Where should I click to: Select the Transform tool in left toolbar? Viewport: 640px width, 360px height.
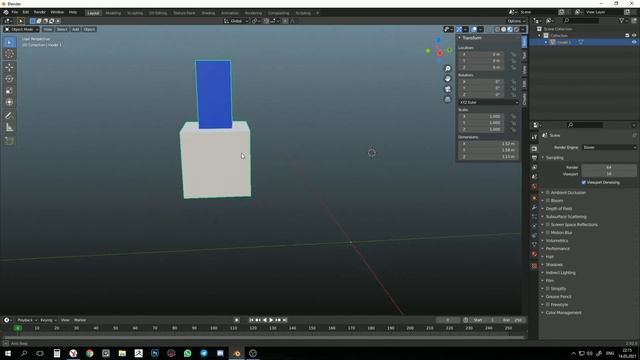(x=9, y=102)
